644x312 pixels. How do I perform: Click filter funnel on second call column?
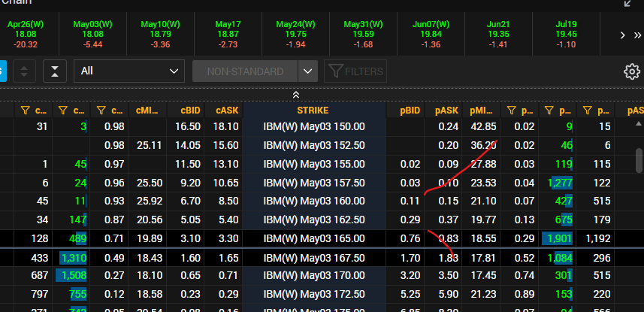click(x=63, y=111)
